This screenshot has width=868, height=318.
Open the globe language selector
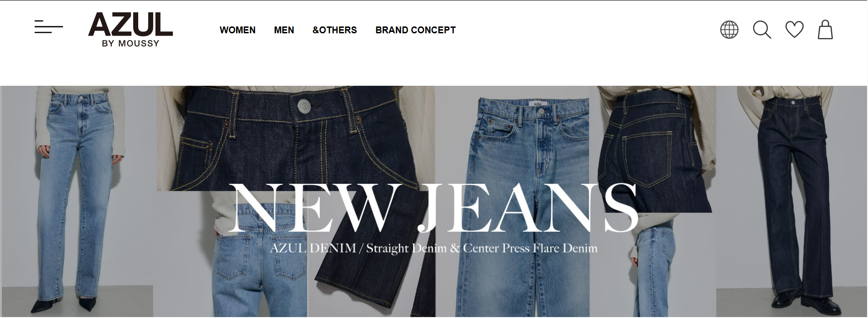tap(729, 30)
